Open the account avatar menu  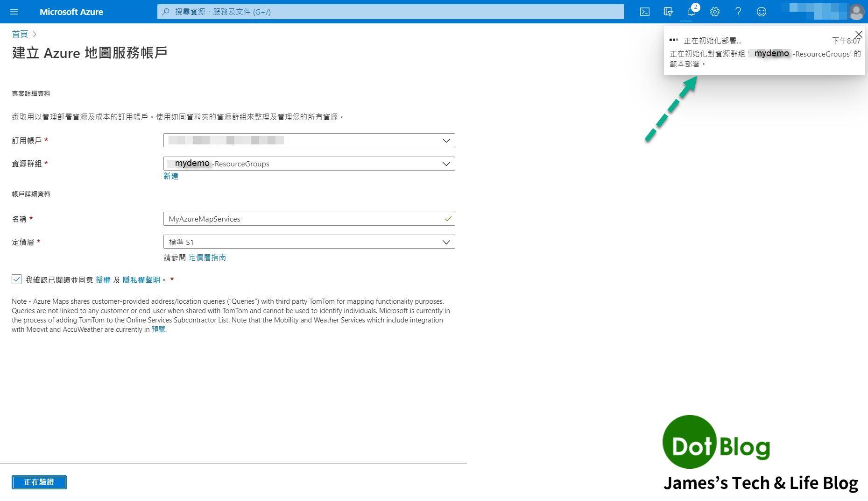tap(857, 12)
